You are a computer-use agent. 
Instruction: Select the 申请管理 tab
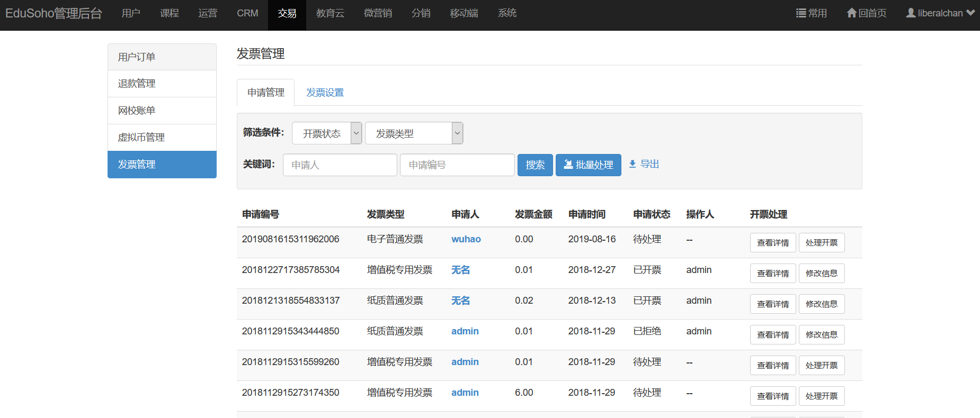pyautogui.click(x=265, y=93)
